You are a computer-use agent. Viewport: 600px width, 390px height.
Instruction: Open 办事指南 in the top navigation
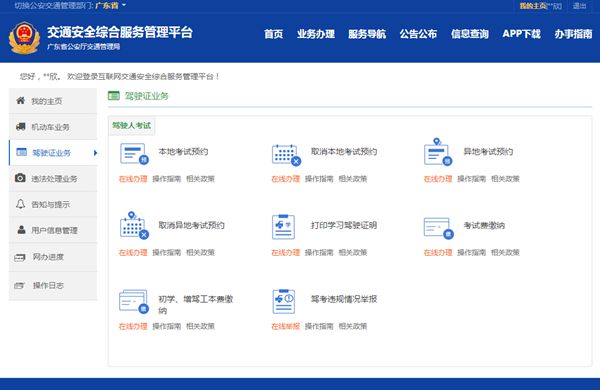click(573, 34)
